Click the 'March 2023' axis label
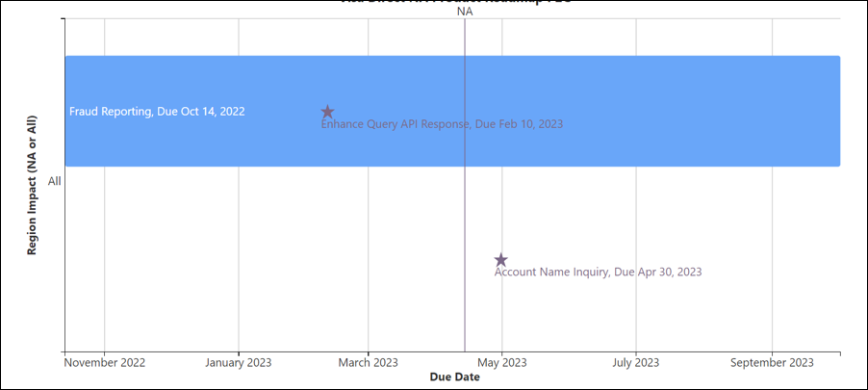Image resolution: width=868 pixels, height=390 pixels. 369,363
